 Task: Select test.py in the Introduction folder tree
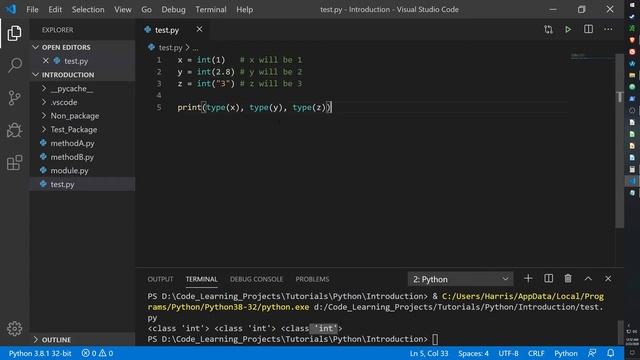point(82,184)
